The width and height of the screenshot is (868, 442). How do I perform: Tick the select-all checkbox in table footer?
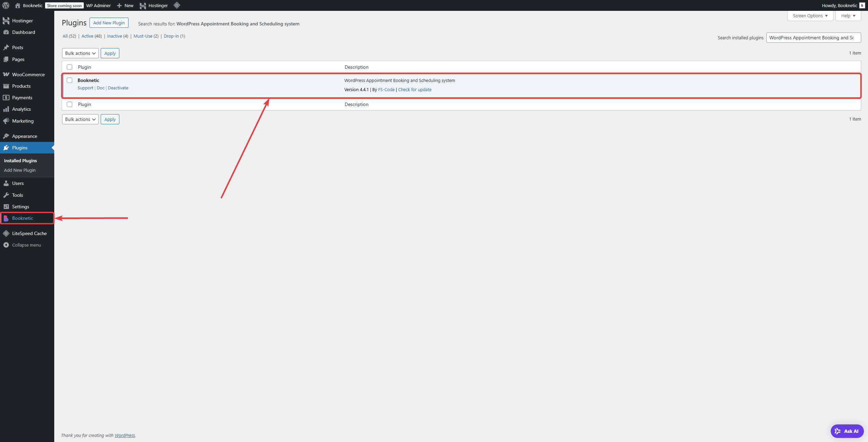point(70,104)
